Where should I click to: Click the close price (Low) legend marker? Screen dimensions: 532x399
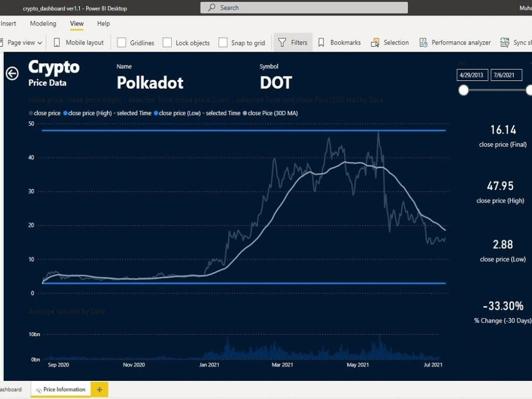coord(156,113)
